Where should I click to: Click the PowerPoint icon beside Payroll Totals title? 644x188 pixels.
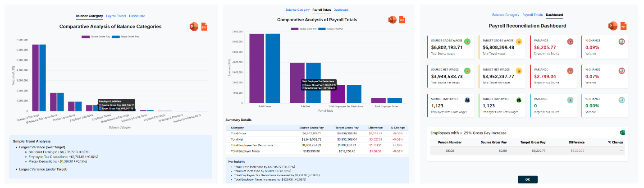pyautogui.click(x=392, y=20)
